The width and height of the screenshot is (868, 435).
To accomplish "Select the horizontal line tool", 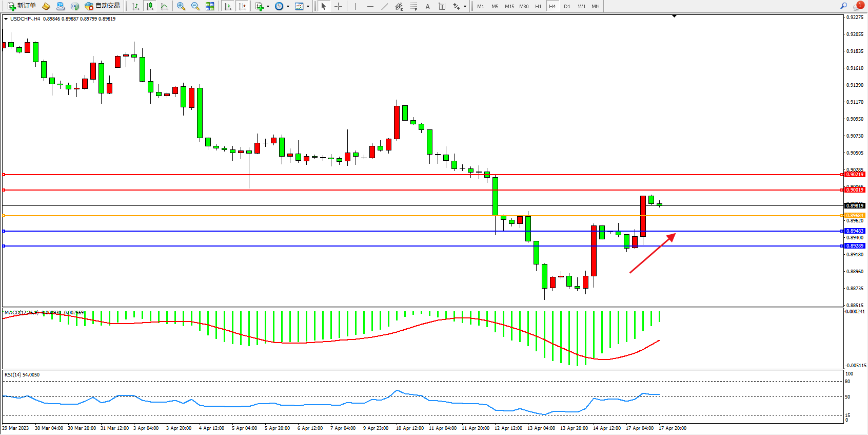I will tap(370, 6).
